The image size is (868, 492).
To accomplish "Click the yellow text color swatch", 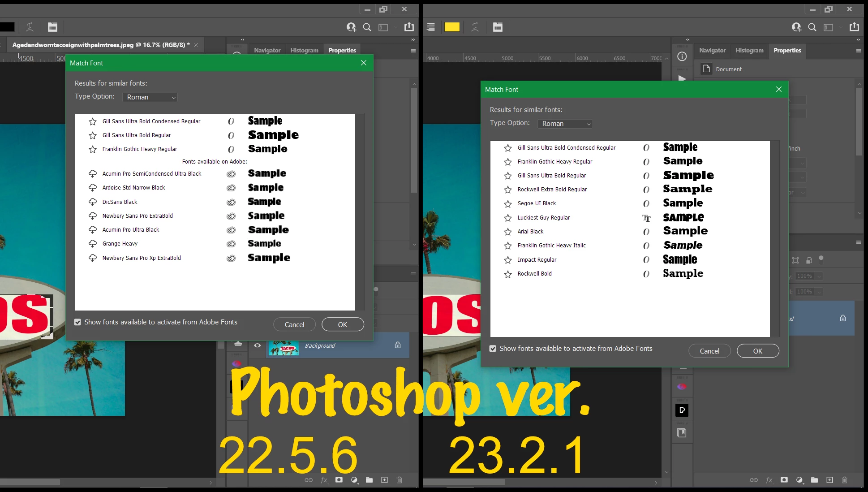I will tap(452, 27).
